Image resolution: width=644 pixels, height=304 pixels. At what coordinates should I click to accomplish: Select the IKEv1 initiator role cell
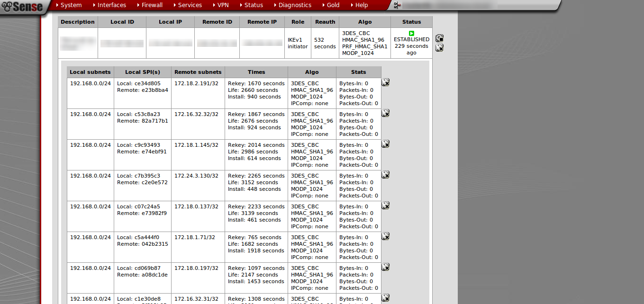298,43
